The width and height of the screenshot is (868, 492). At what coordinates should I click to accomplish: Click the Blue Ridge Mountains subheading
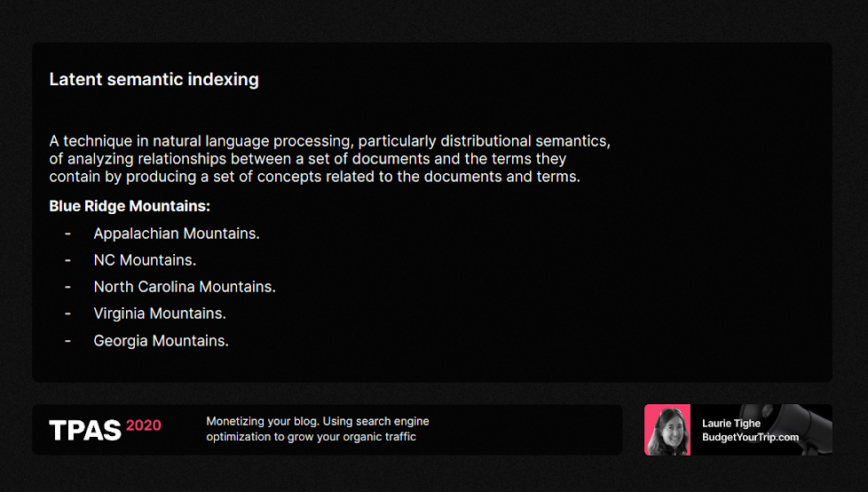click(x=130, y=206)
